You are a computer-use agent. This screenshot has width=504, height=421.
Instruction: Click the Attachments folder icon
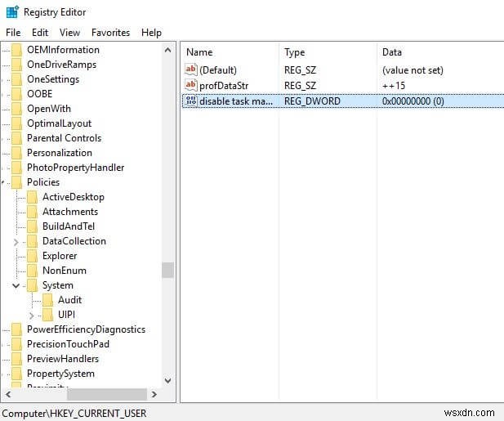coord(32,212)
